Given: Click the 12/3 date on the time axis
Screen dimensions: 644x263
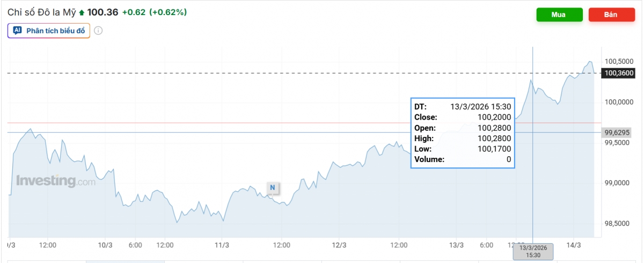Looking at the screenshot, I should pos(339,245).
